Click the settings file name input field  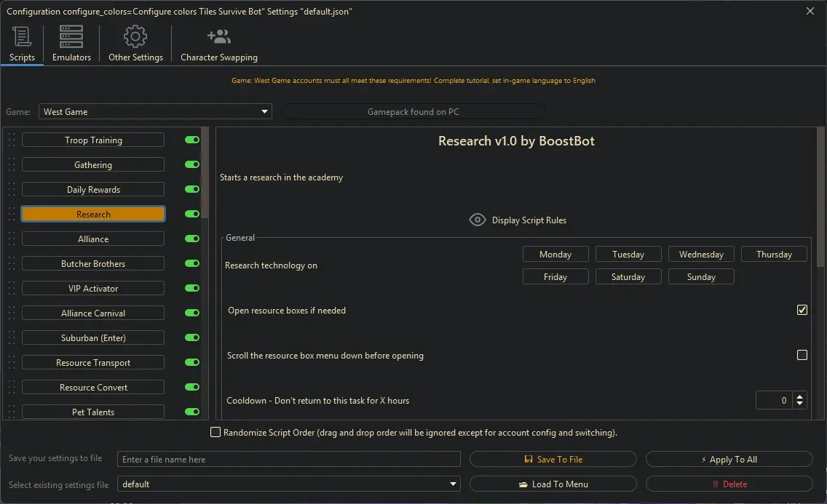289,460
